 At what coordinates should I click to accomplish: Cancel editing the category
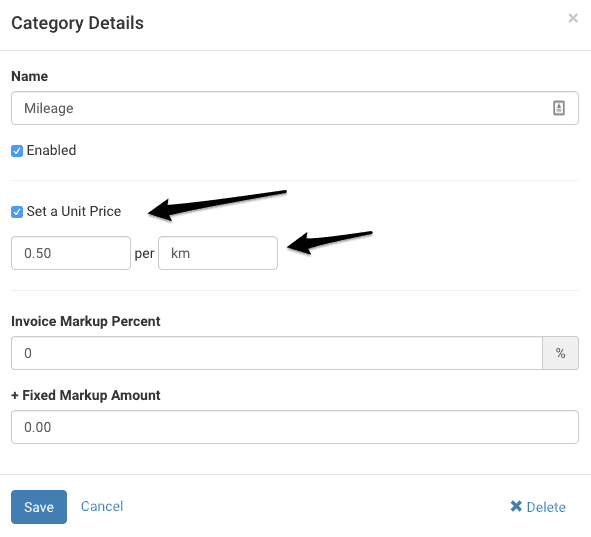(102, 506)
